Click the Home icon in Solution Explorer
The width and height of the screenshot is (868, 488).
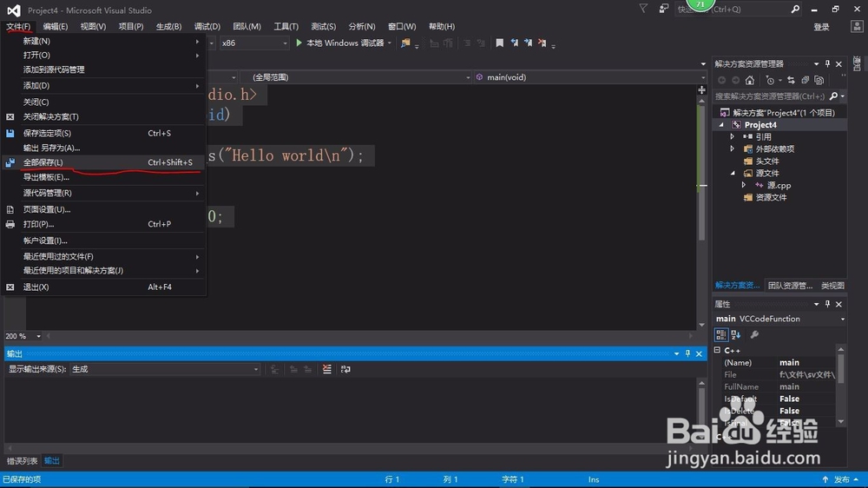point(750,80)
